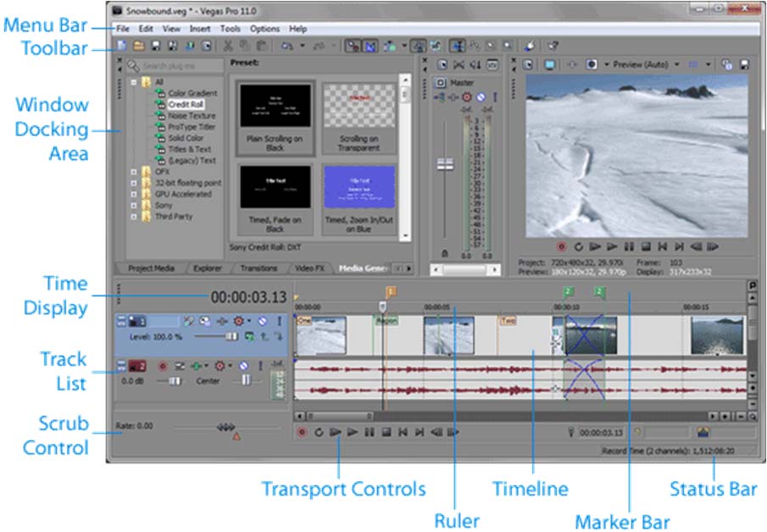767x532 pixels.
Task: Toggle Mute on video track 1
Action: [262, 321]
